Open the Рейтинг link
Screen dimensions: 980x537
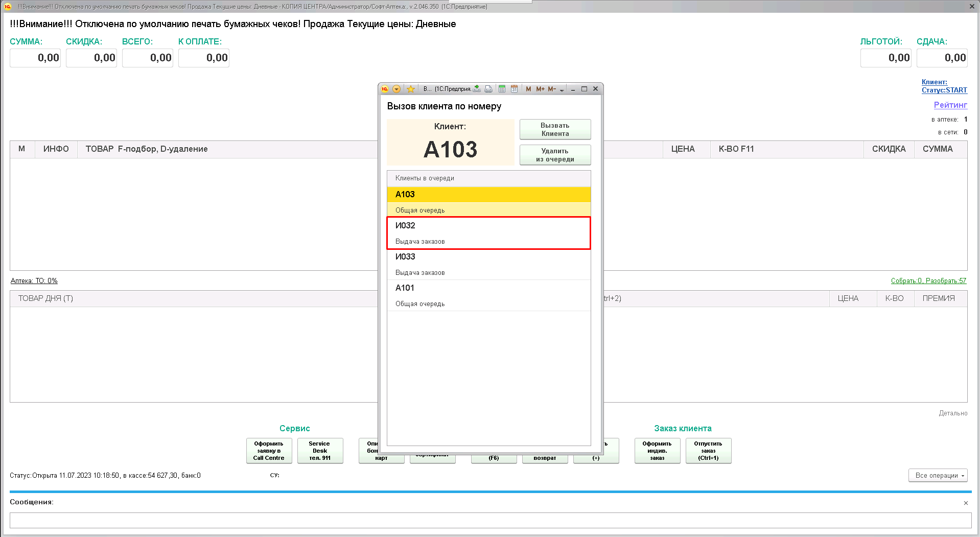point(950,105)
